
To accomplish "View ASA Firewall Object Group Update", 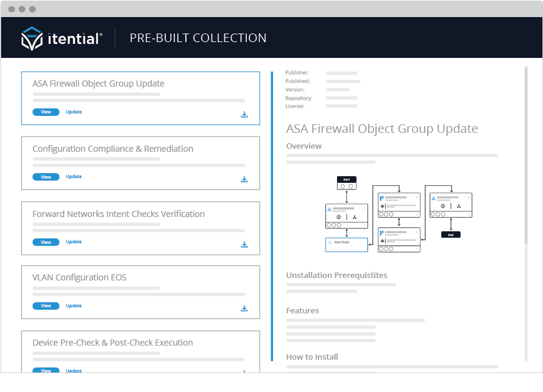I will click(46, 112).
